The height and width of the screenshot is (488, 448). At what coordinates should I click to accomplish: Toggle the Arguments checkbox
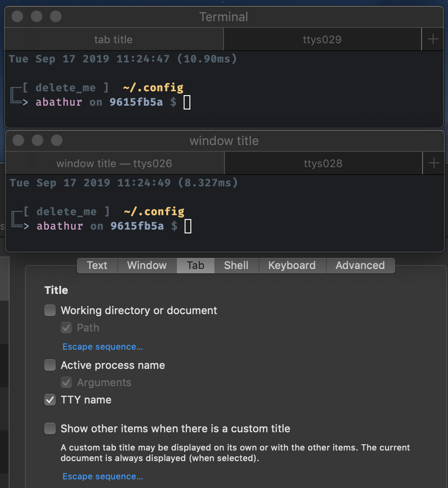click(x=66, y=382)
